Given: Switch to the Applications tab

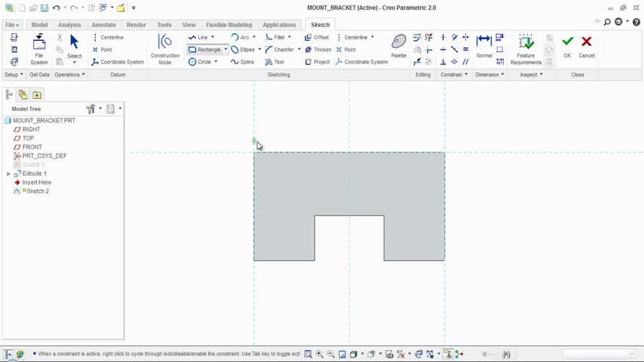Looking at the screenshot, I should (279, 25).
